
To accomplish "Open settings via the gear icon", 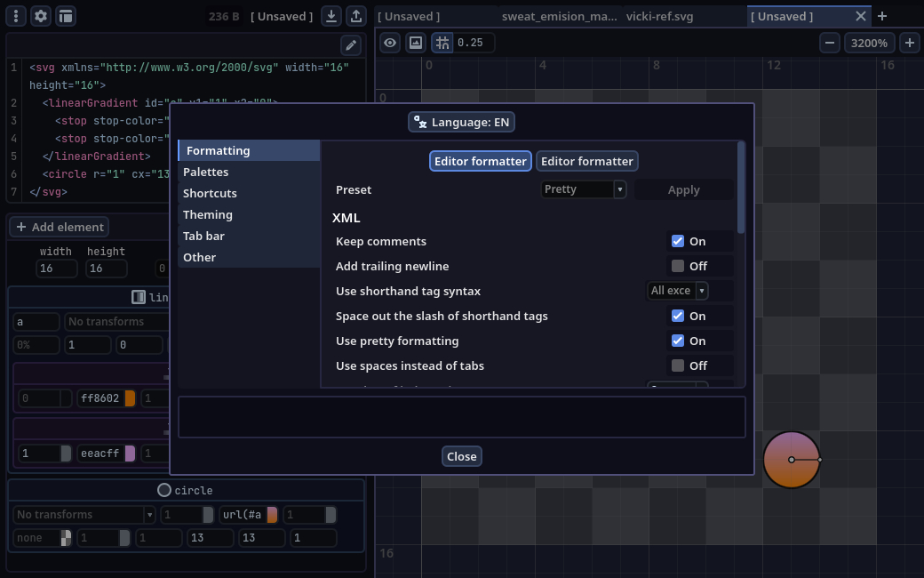I will point(41,16).
